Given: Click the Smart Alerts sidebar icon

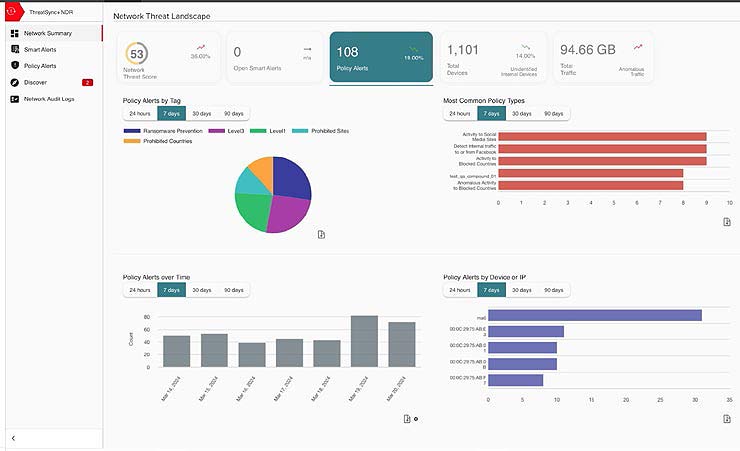Looking at the screenshot, I should (15, 49).
